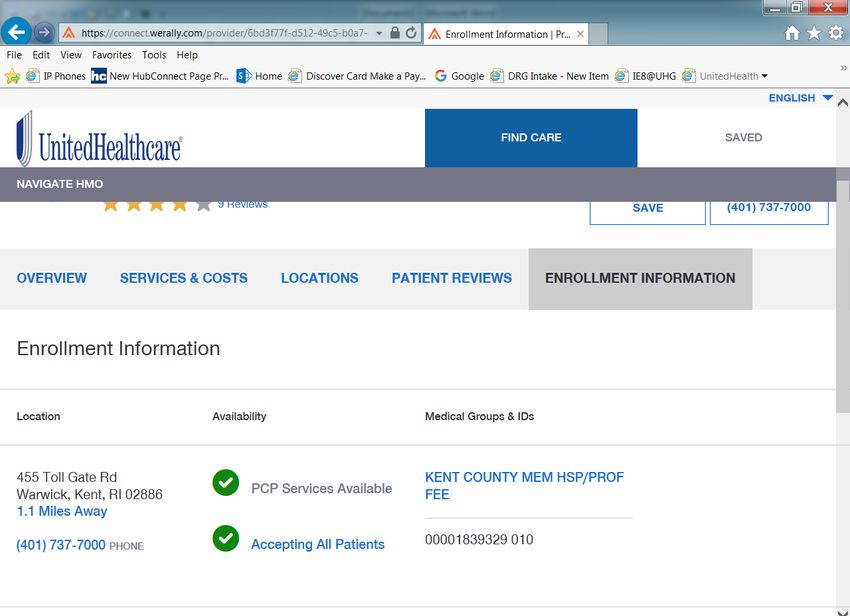The width and height of the screenshot is (850, 616).
Task: Show more favorites bar items chevron
Action: coord(843,68)
